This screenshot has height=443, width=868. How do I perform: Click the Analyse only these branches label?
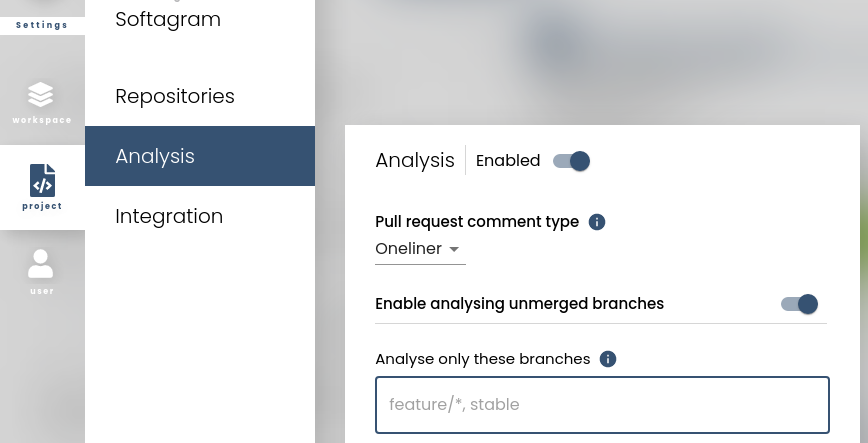tap(482, 359)
